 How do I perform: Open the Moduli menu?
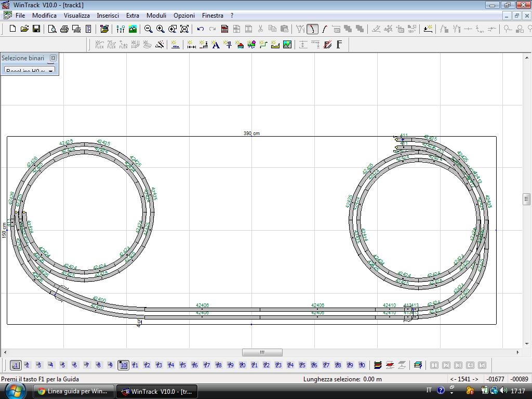coord(156,15)
